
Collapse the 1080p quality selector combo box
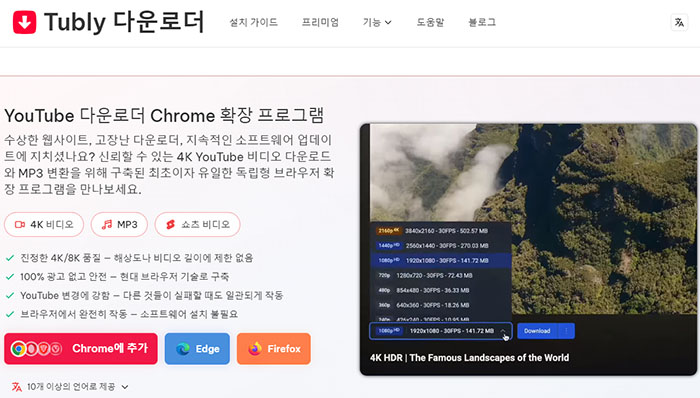[x=441, y=331]
